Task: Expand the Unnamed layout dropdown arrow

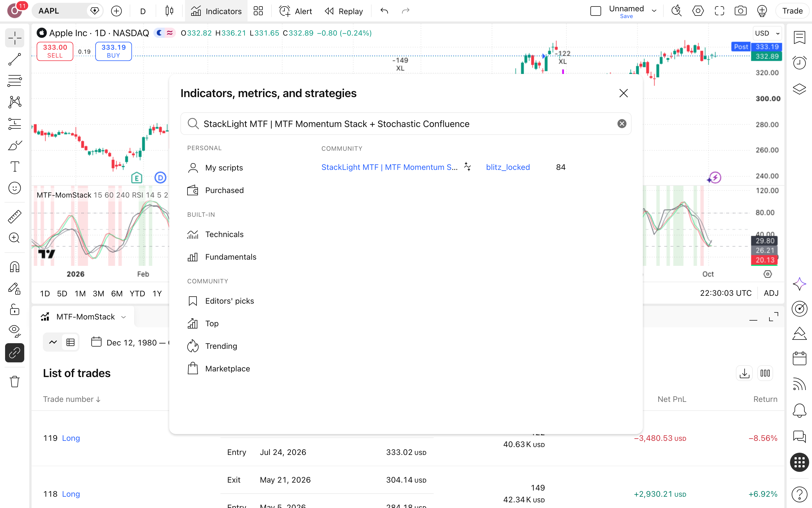Action: tap(654, 11)
